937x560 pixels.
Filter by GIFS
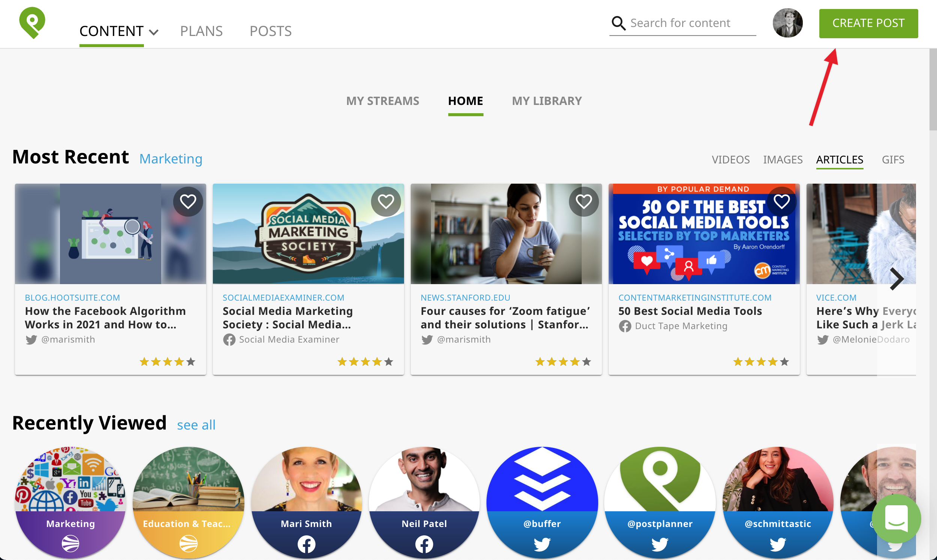pyautogui.click(x=892, y=160)
